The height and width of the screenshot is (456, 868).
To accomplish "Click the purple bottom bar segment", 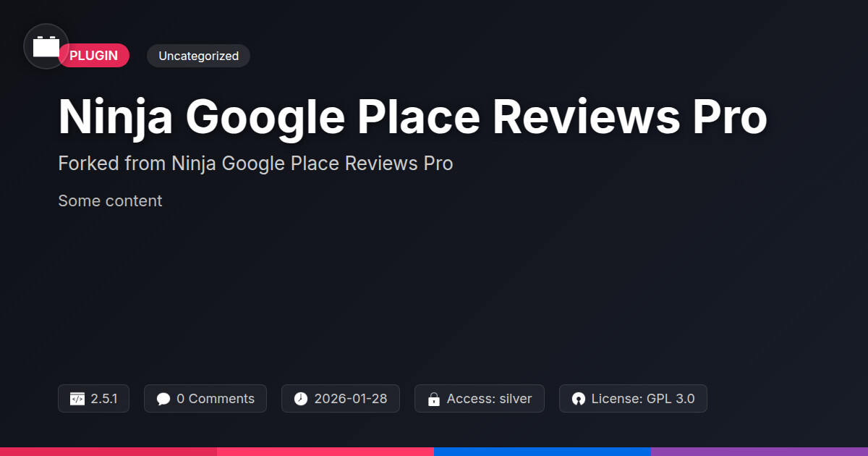I will (759, 451).
